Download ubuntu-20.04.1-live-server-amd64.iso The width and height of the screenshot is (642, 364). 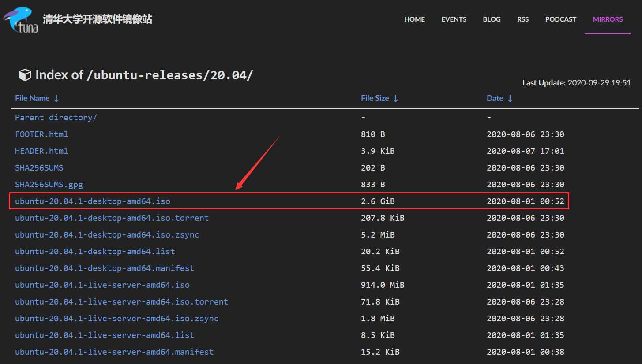[x=102, y=285]
